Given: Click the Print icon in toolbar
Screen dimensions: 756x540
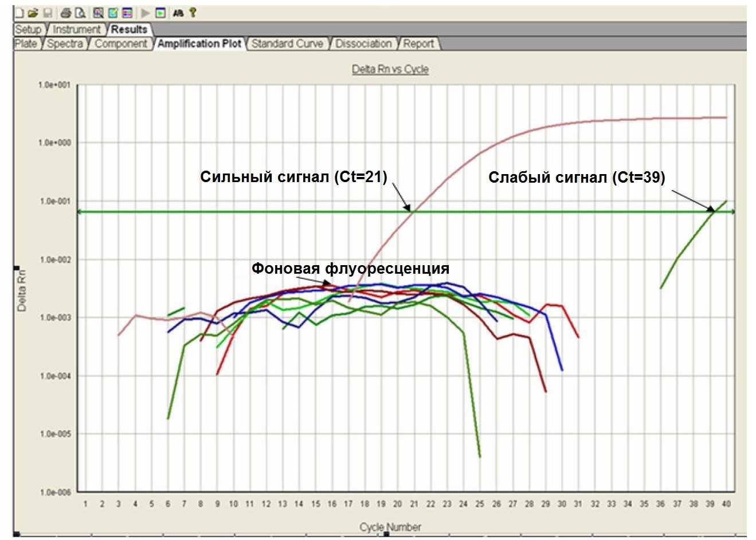Looking at the screenshot, I should [66, 13].
